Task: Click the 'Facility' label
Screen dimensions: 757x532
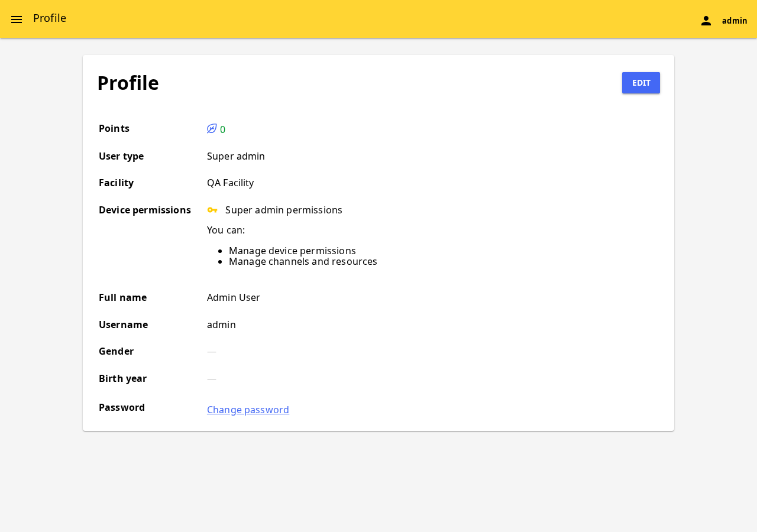Action: tap(116, 183)
